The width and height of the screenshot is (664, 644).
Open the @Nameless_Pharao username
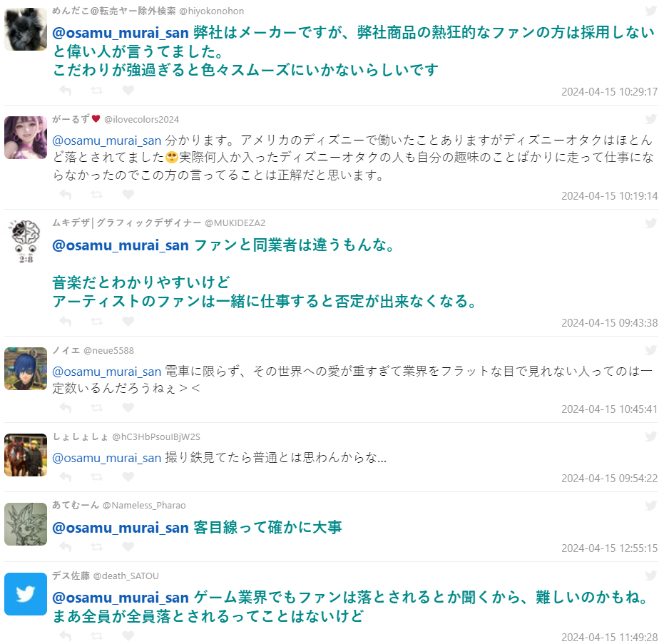144,505
